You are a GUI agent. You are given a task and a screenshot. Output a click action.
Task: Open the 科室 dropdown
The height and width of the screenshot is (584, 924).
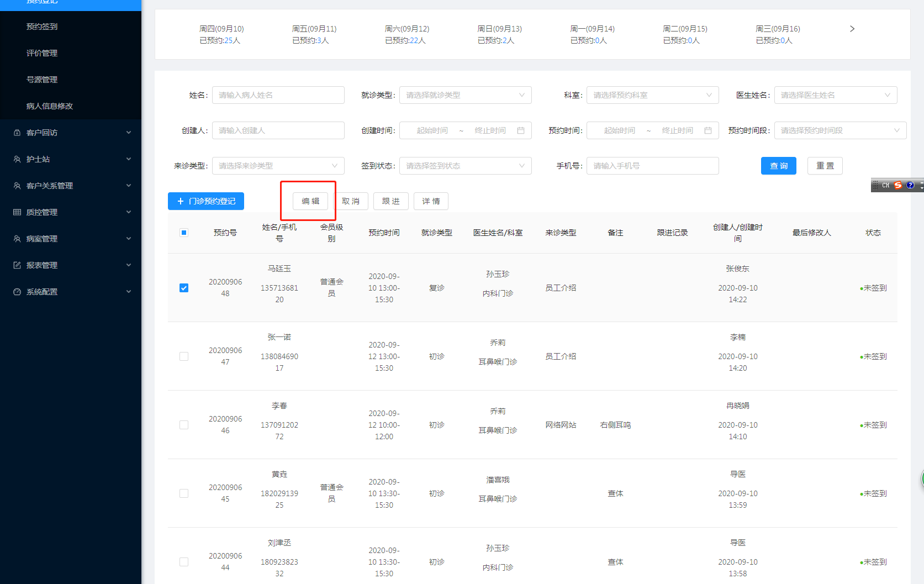653,95
